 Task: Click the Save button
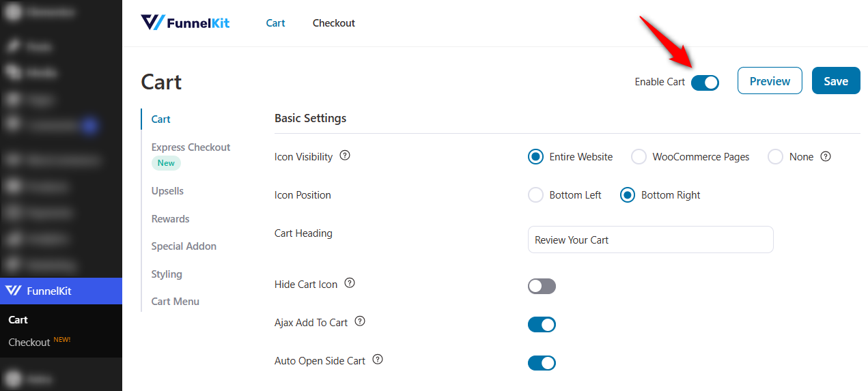(x=836, y=81)
